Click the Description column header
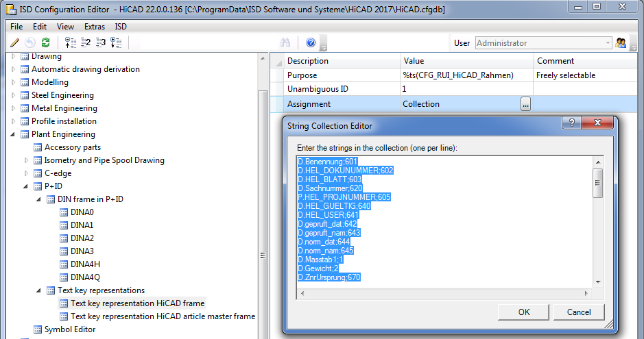Image resolution: width=644 pixels, height=339 pixels. [x=342, y=61]
